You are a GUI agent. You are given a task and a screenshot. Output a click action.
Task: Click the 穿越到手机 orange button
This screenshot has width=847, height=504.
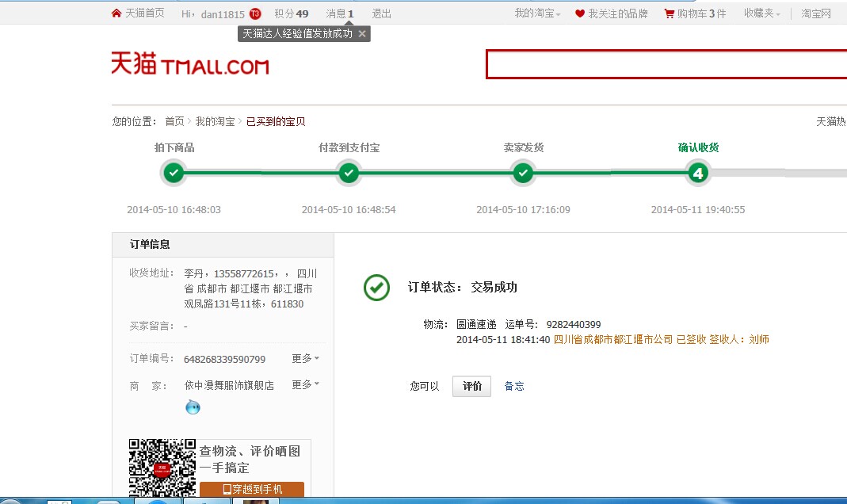[252, 489]
